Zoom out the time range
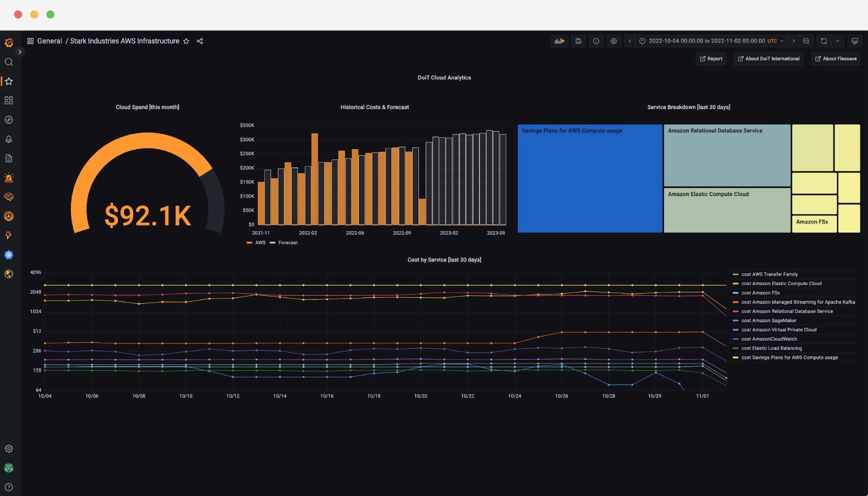 click(806, 41)
